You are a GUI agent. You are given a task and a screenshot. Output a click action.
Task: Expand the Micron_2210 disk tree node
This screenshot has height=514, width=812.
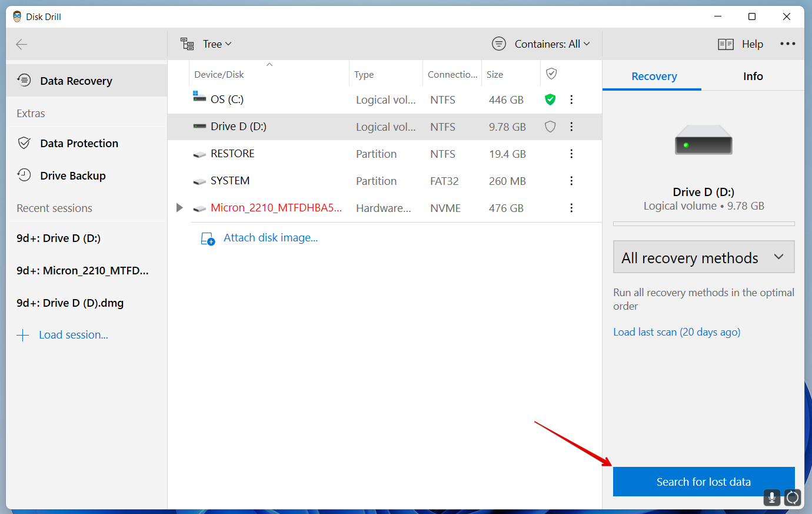click(179, 208)
